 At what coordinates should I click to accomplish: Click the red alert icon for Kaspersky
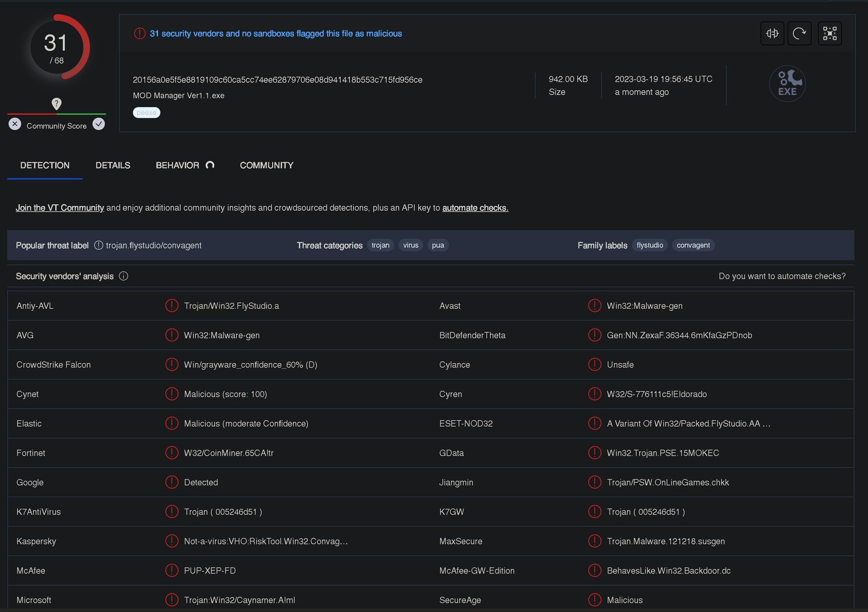click(171, 541)
